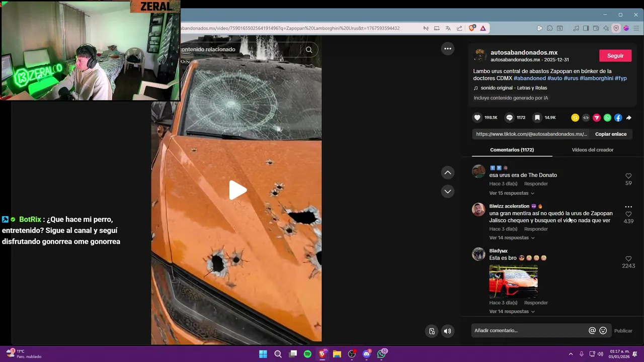Image resolution: width=644 pixels, height=362 pixels.
Task: Toggle auto-scroll icon next to the volume
Action: (432, 331)
